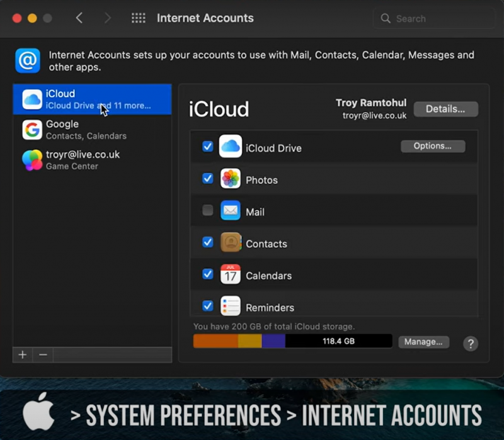Open iCloud account Details
The width and height of the screenshot is (504, 440).
(446, 109)
